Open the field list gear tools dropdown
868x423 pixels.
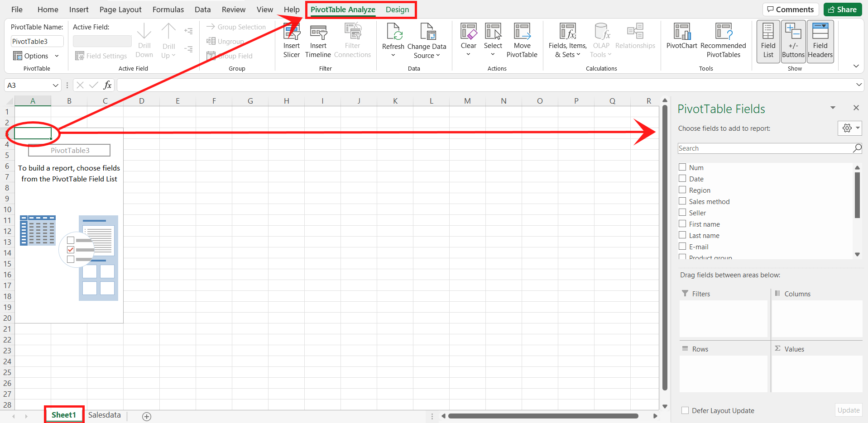pyautogui.click(x=849, y=128)
